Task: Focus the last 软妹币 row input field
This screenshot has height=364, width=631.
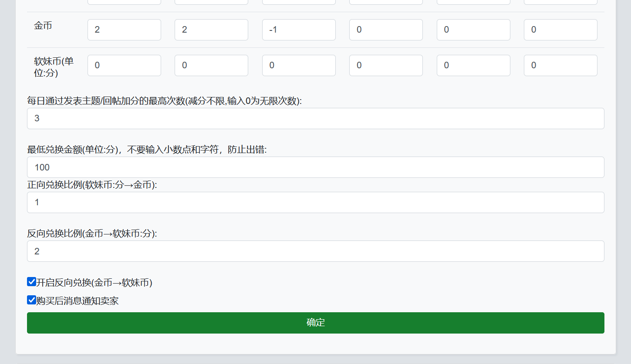Action: [x=560, y=65]
